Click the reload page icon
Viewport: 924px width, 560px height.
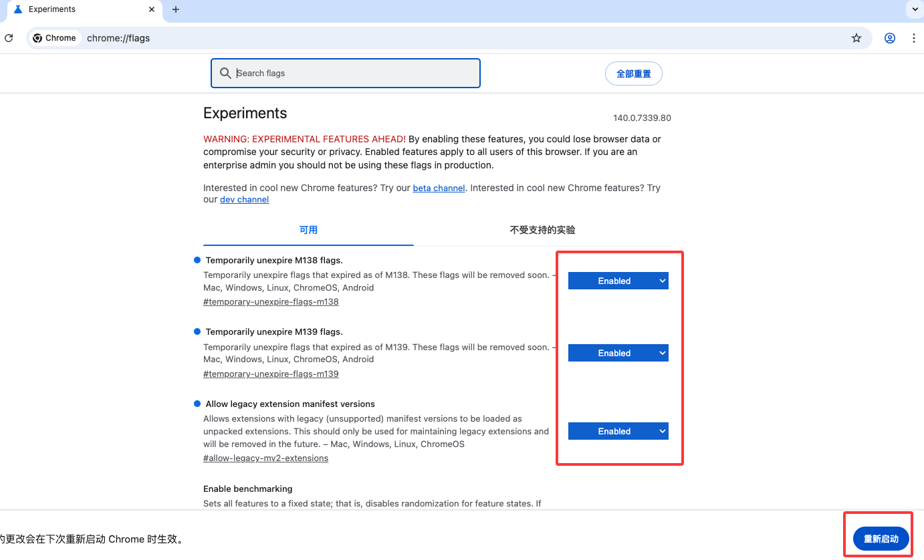pyautogui.click(x=9, y=38)
